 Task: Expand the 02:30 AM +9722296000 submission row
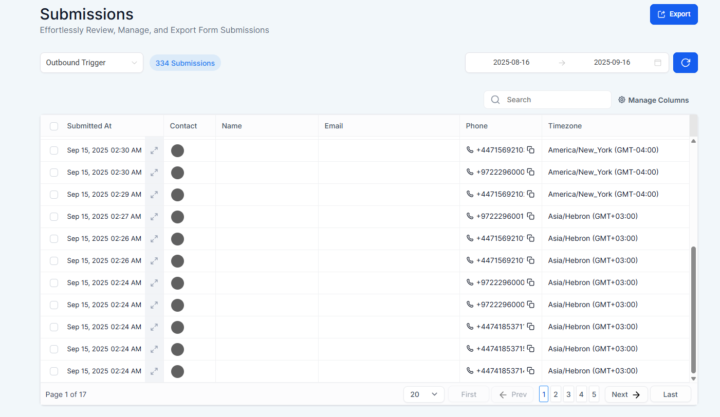(154, 172)
